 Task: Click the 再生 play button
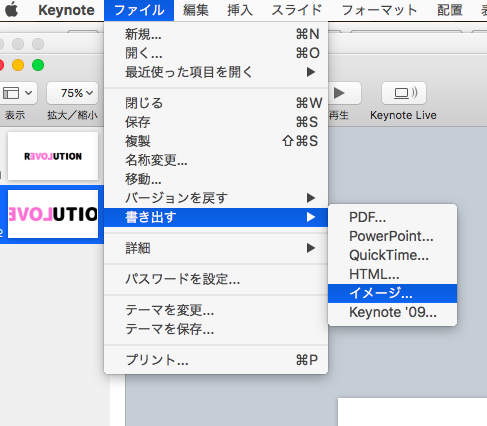point(344,93)
